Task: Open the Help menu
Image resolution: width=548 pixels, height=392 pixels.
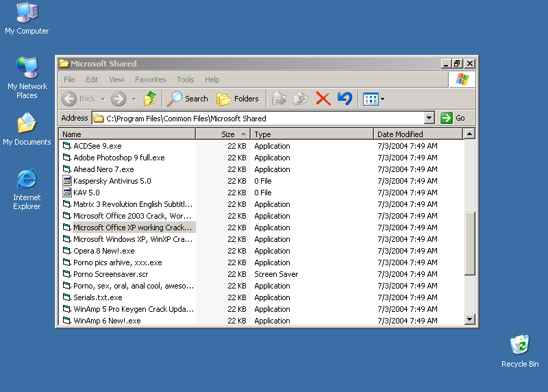Action: pyautogui.click(x=212, y=79)
